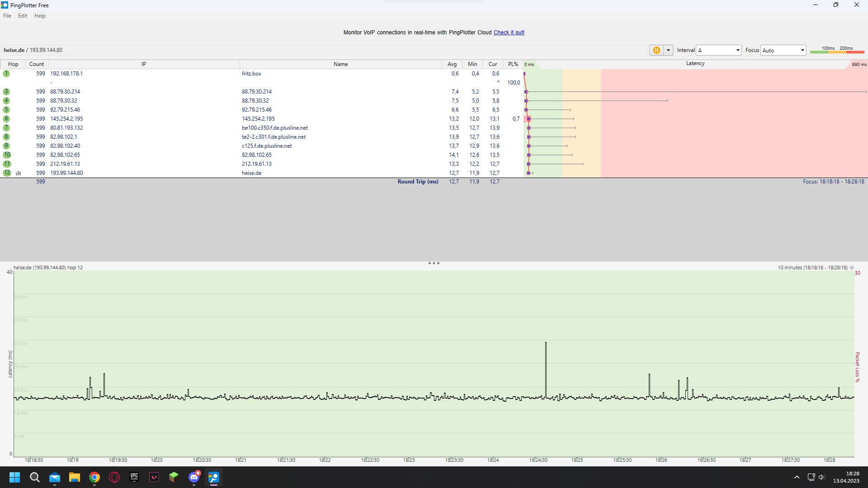Pause the trace with the orange button

656,50
